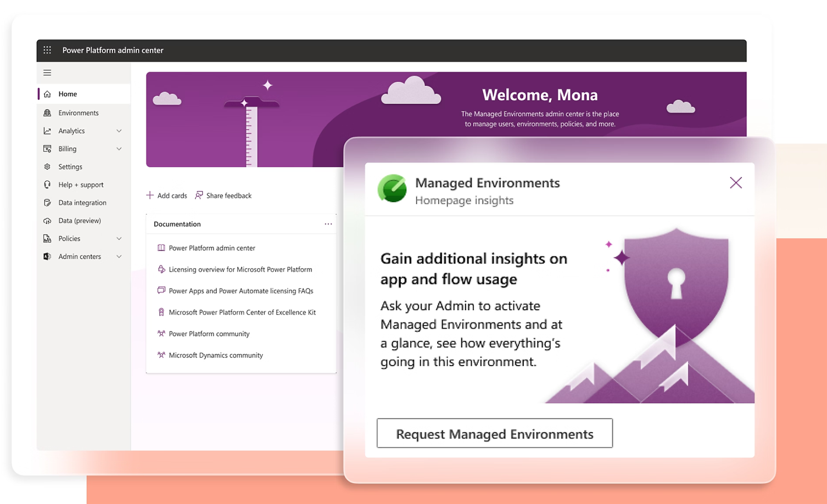Screen dimensions: 827x504
Task: Open the Microsoft Dynamics community link
Action: coord(216,355)
